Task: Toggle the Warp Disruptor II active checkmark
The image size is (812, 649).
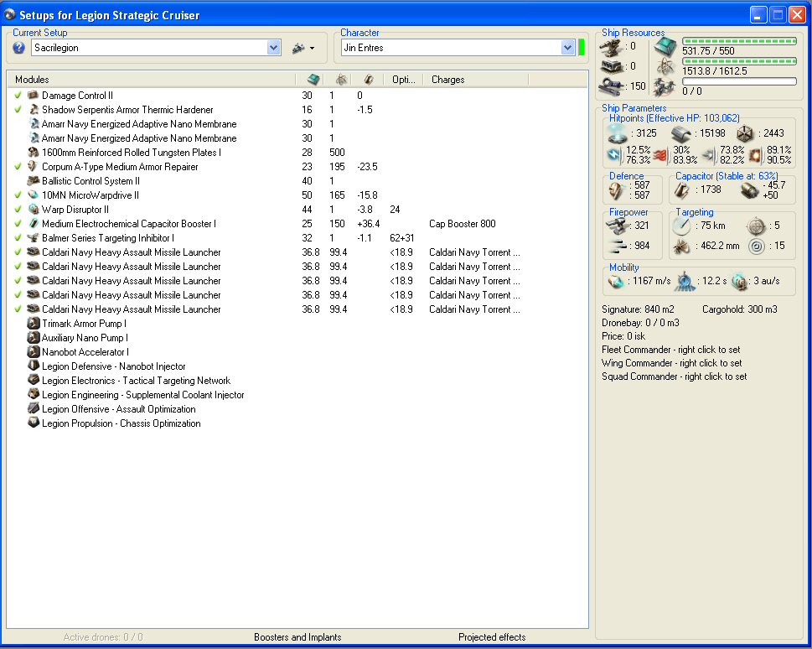Action: pyautogui.click(x=18, y=210)
